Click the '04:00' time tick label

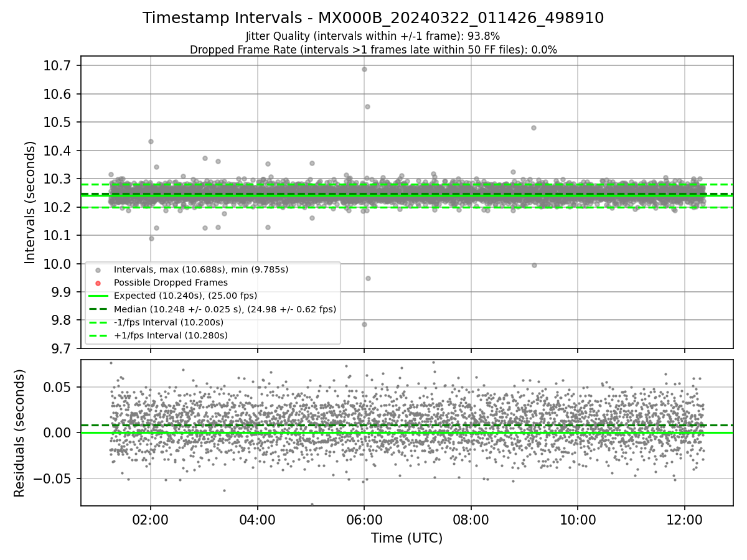pos(258,520)
